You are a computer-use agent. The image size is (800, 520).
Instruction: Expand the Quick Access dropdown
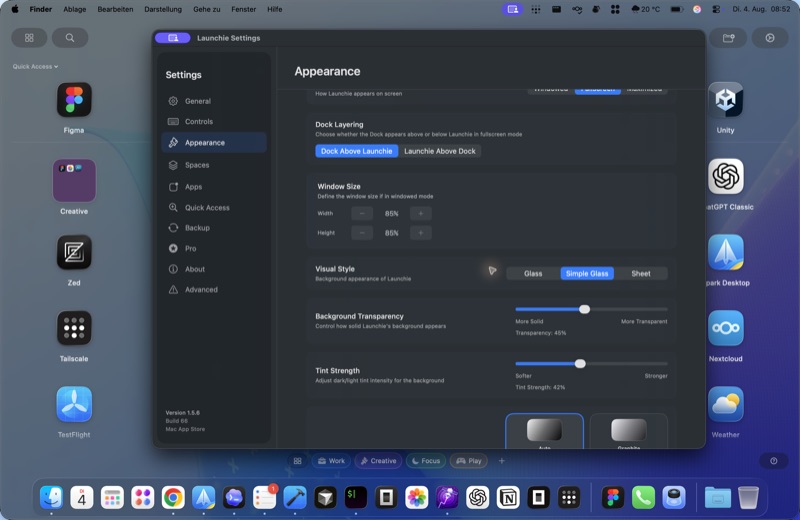[35, 66]
